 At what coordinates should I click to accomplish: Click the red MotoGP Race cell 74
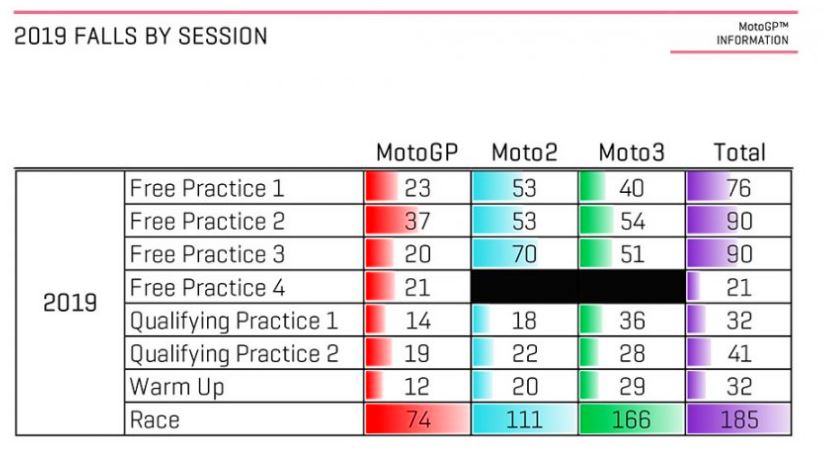point(417,420)
